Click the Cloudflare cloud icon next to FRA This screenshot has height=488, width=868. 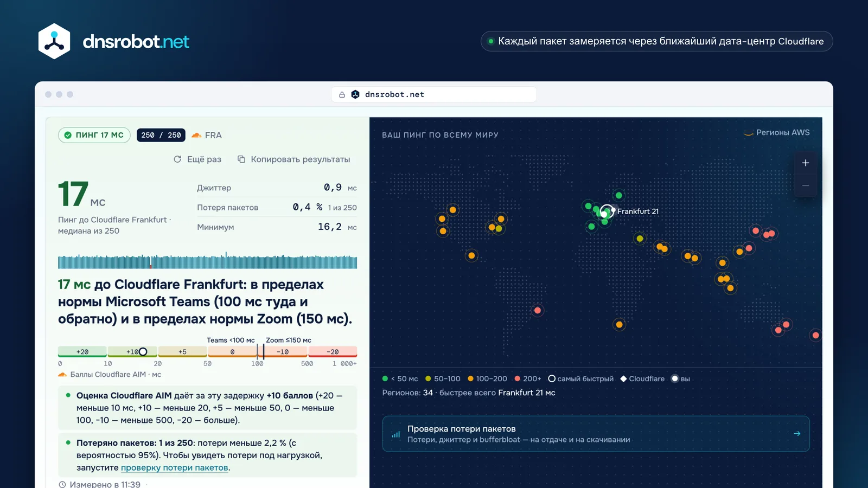pos(196,135)
